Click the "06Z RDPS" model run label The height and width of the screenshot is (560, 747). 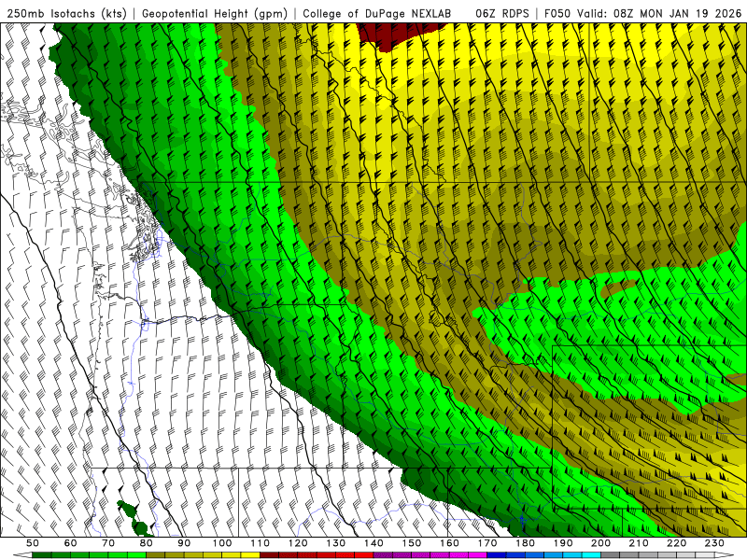click(502, 13)
